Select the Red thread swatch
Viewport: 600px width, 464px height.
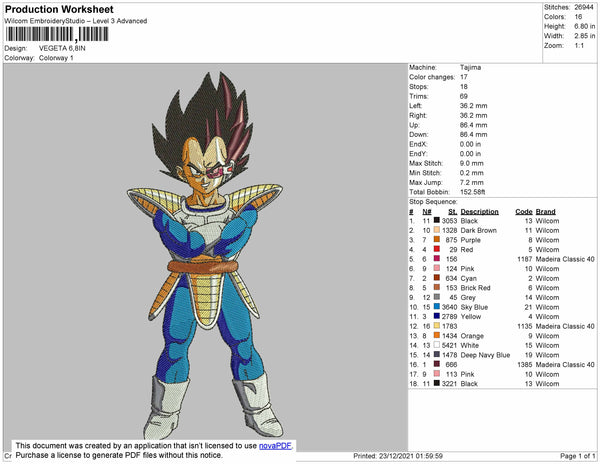(x=437, y=249)
